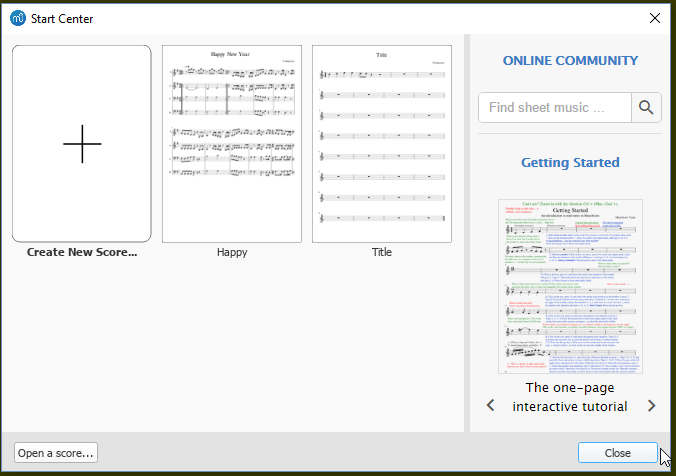This screenshot has width=676, height=476.
Task: Click the Start Center title bar text
Action: click(x=62, y=18)
